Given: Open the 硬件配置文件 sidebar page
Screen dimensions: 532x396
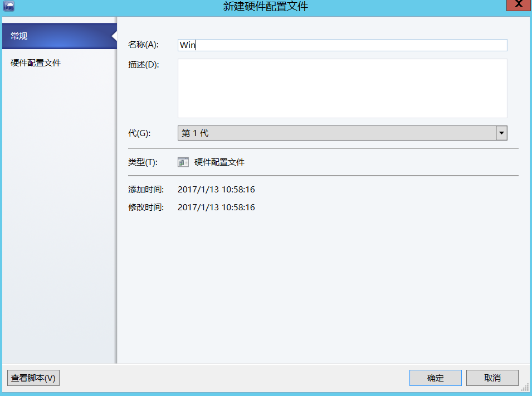Looking at the screenshot, I should click(36, 63).
